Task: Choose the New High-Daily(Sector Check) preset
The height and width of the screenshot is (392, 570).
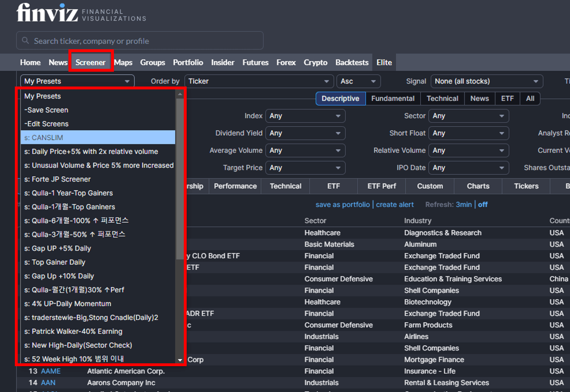Action: click(x=98, y=345)
